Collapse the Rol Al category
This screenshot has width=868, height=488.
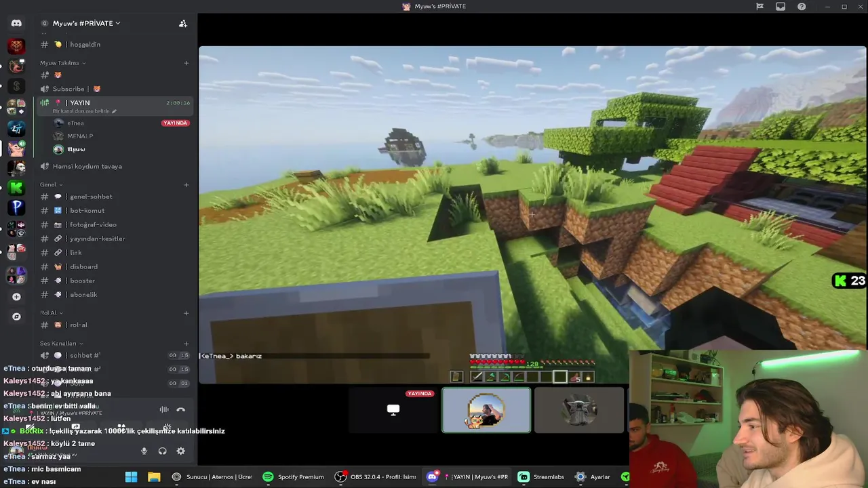[51, 313]
